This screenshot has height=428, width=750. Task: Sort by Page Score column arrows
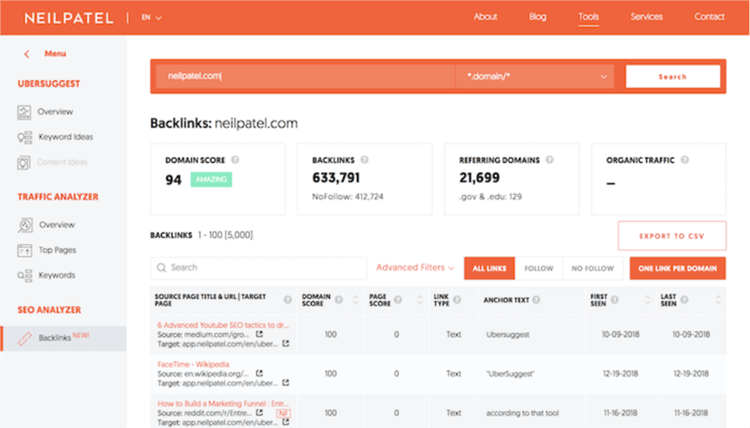420,300
